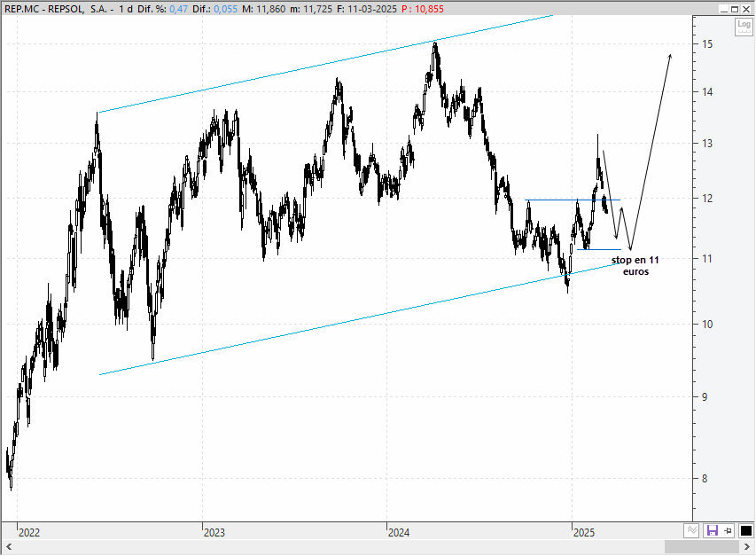Click the horizontal scrollbar right arrow

[747, 547]
